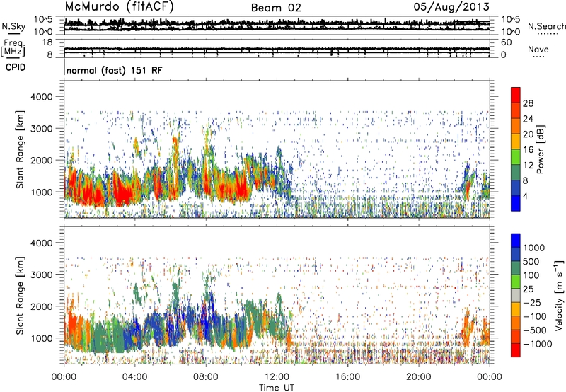Click the 4000 label on power panel axis

pos(41,97)
